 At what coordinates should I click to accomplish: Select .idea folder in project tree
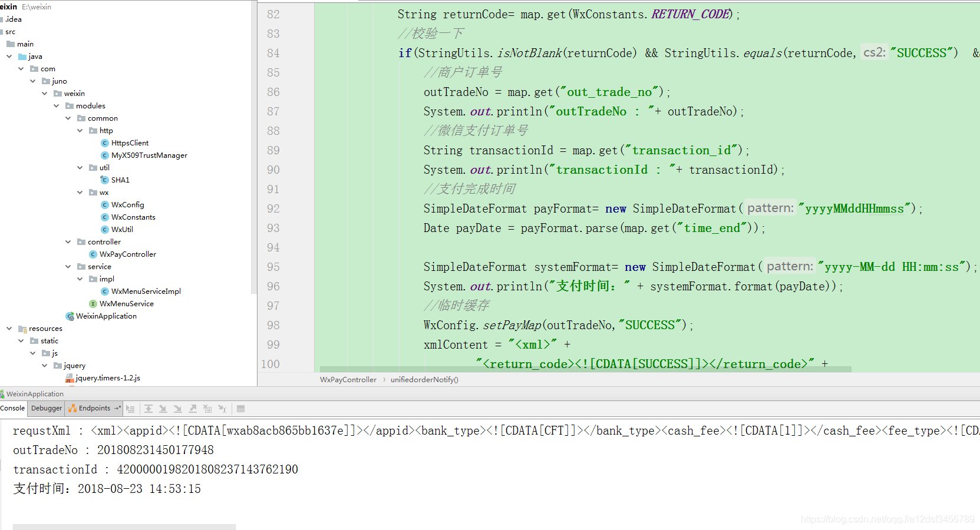14,19
